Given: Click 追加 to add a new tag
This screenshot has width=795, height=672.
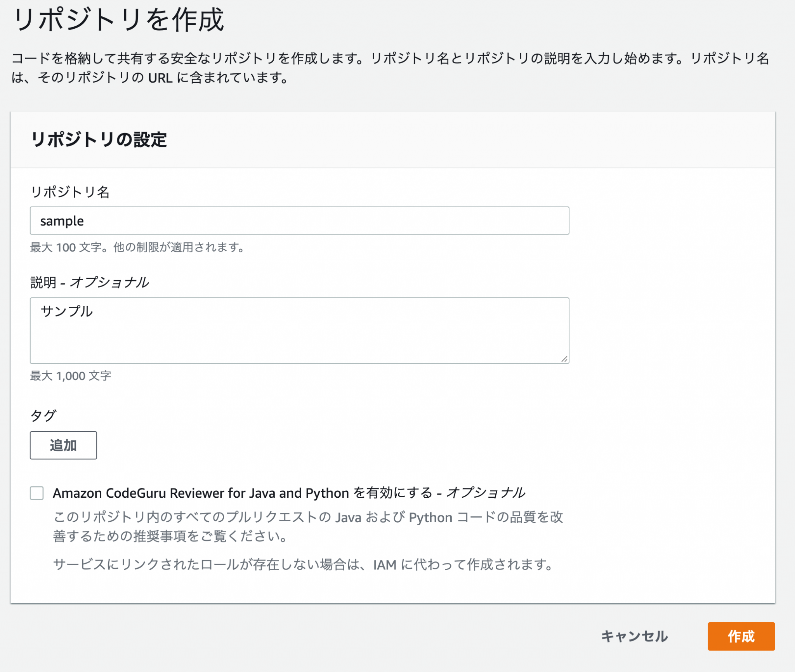Looking at the screenshot, I should (x=63, y=445).
